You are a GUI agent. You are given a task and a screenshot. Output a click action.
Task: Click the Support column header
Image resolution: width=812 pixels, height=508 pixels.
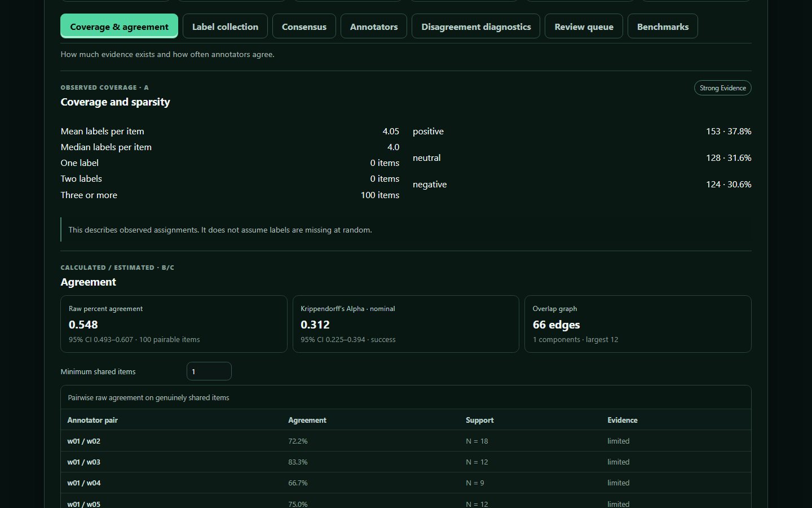[479, 420]
